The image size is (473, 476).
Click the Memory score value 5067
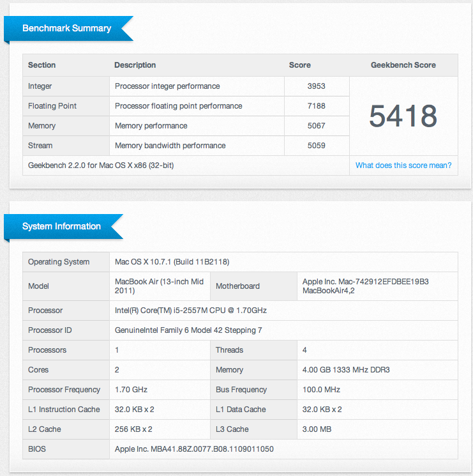(x=316, y=126)
